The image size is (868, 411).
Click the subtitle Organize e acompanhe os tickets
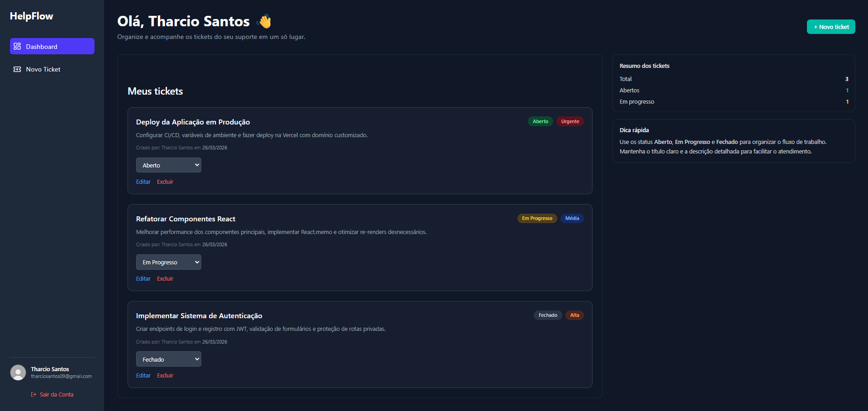[211, 37]
